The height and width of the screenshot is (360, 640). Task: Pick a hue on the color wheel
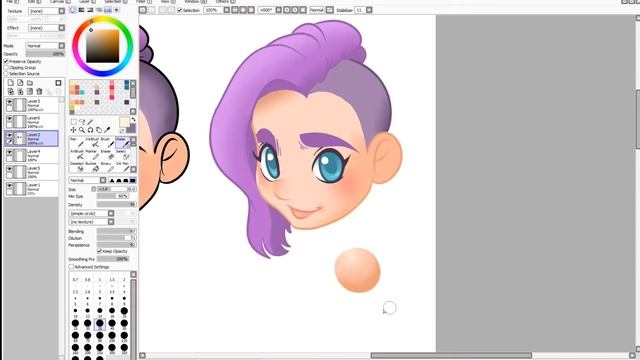[x=103, y=46]
